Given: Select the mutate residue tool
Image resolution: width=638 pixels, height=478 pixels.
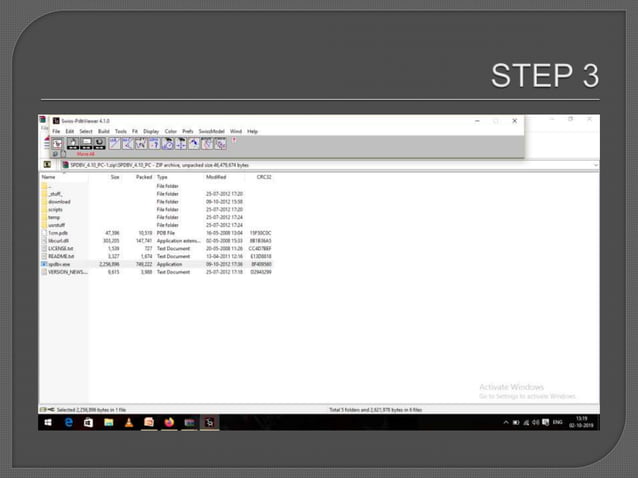Looking at the screenshot, I should point(207,143).
